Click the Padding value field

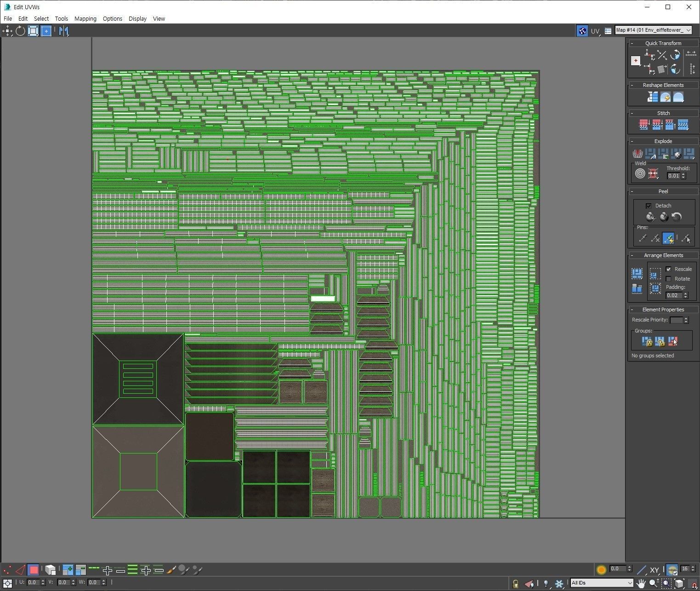tap(674, 295)
